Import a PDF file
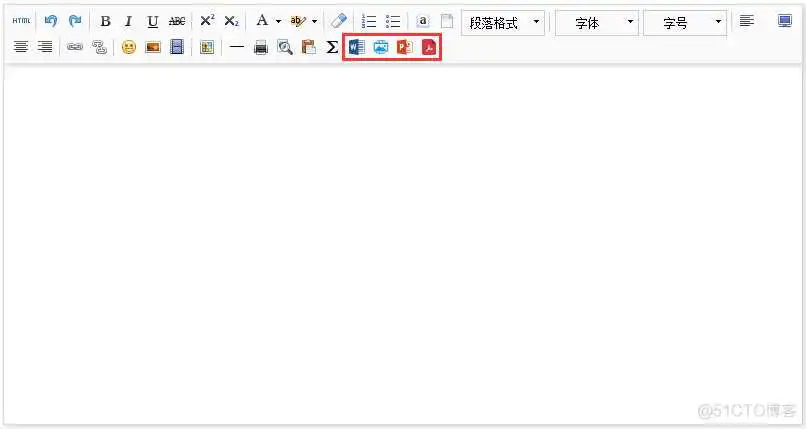 pos(429,47)
